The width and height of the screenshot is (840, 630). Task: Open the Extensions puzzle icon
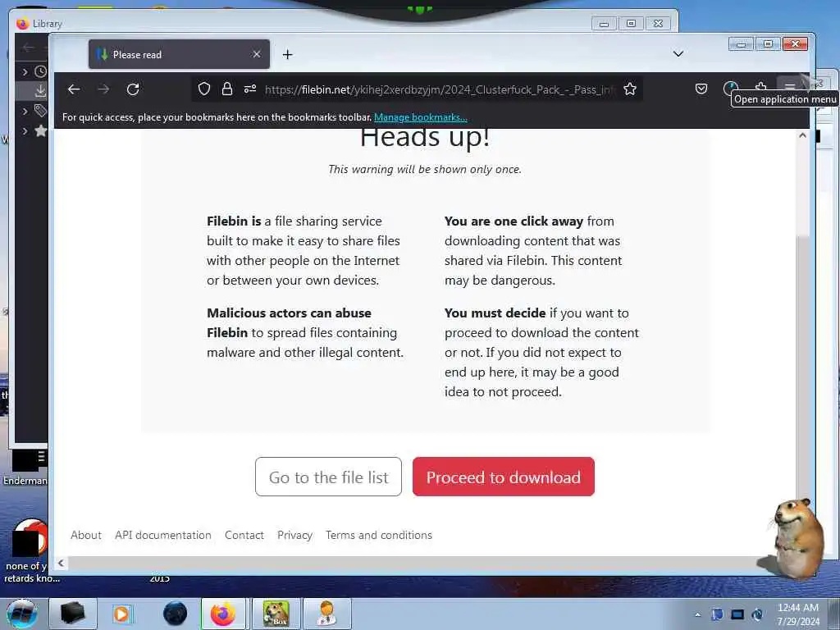[760, 87]
